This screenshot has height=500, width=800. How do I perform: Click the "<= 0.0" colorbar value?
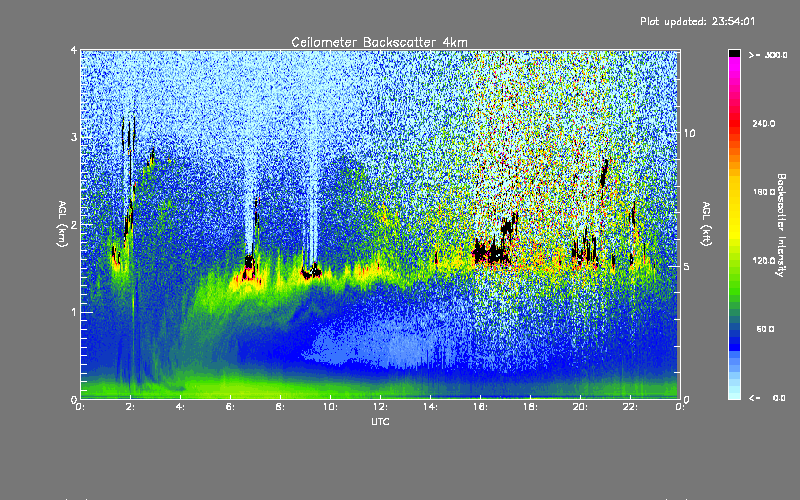767,397
